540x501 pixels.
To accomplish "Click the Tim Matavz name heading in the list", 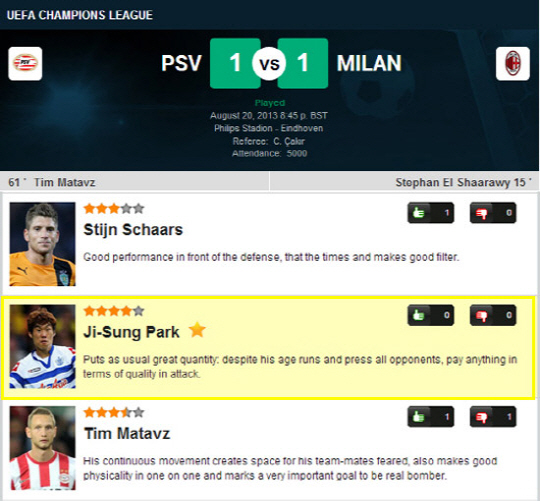I will [127, 434].
